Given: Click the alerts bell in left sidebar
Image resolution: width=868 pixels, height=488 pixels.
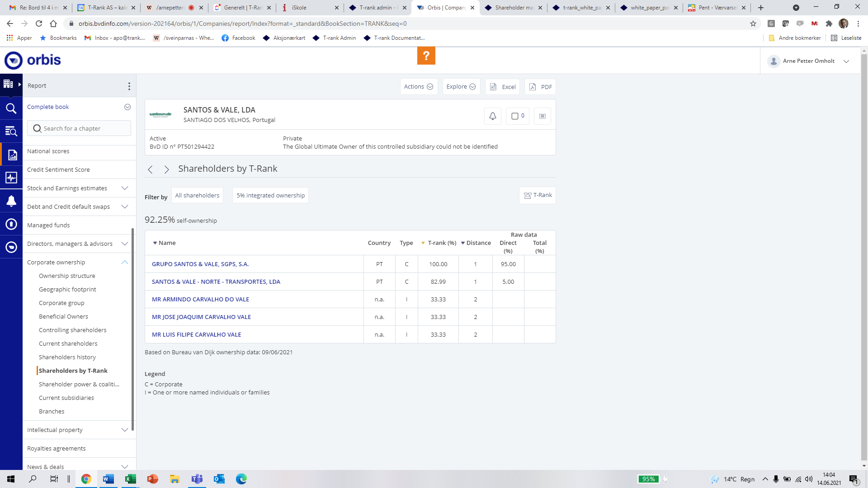Looking at the screenshot, I should [x=11, y=201].
